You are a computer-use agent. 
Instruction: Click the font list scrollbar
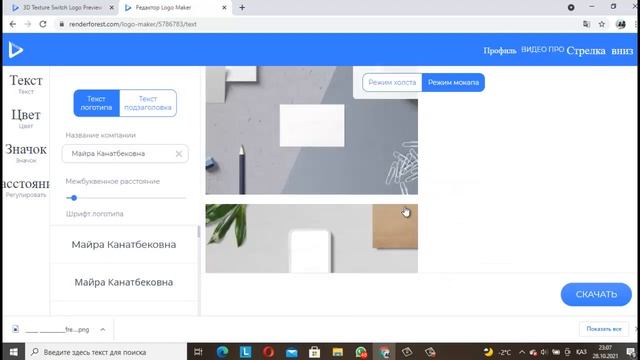(198, 231)
